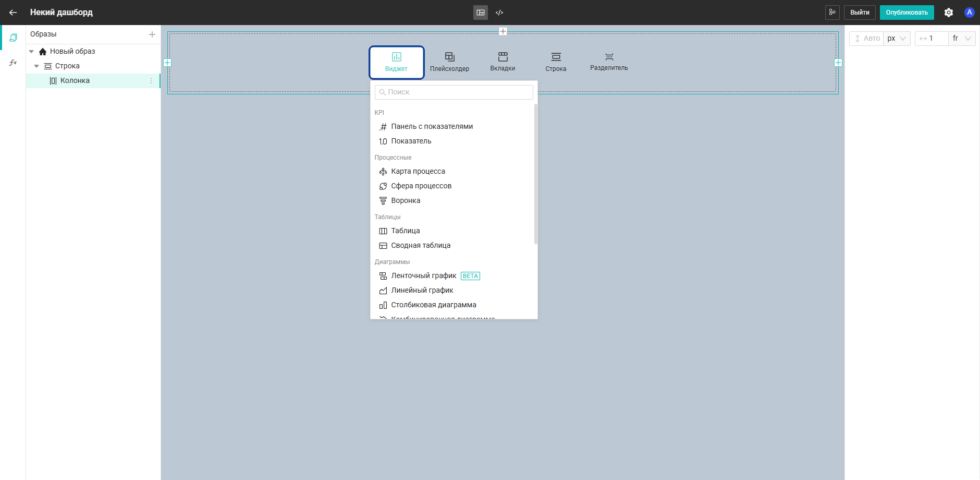Click the Поиск widget search field
This screenshot has height=480, width=980.
pos(454,92)
